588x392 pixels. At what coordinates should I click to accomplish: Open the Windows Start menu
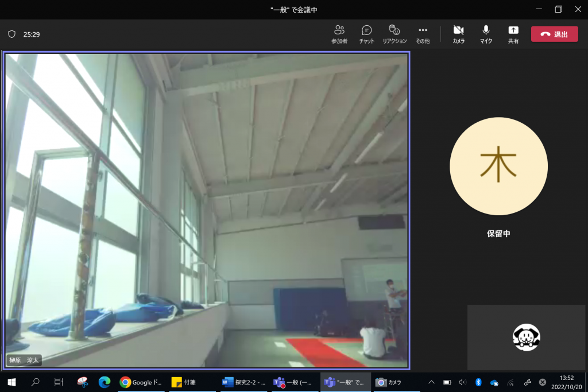[11, 382]
